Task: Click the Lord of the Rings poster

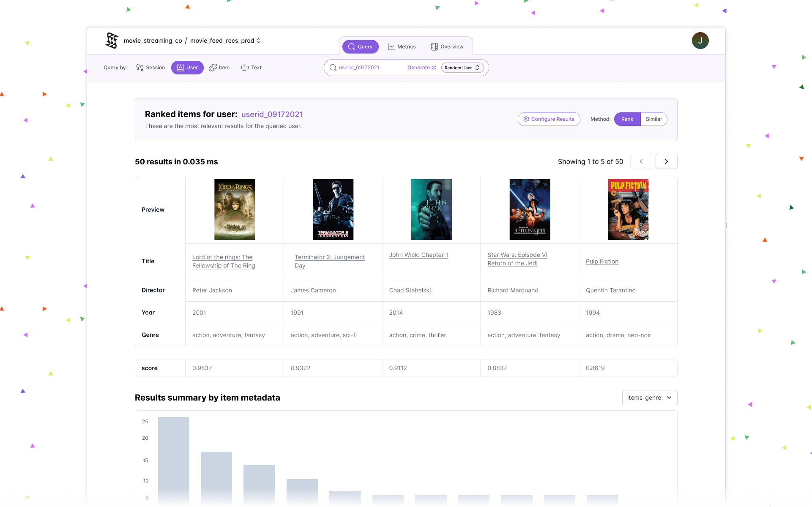Action: click(235, 210)
